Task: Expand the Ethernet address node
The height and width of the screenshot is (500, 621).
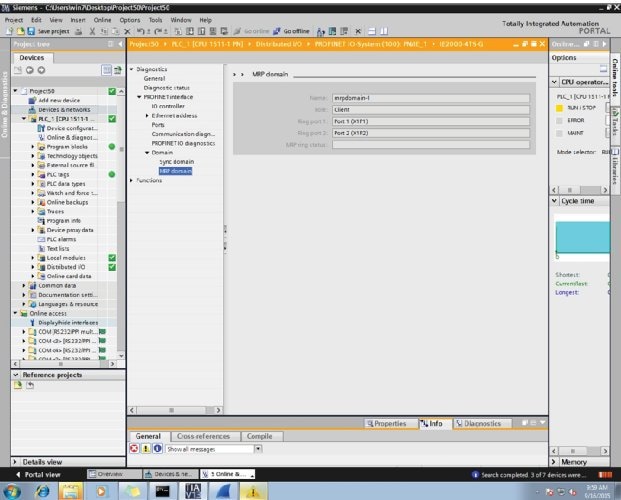Action: (x=147, y=116)
